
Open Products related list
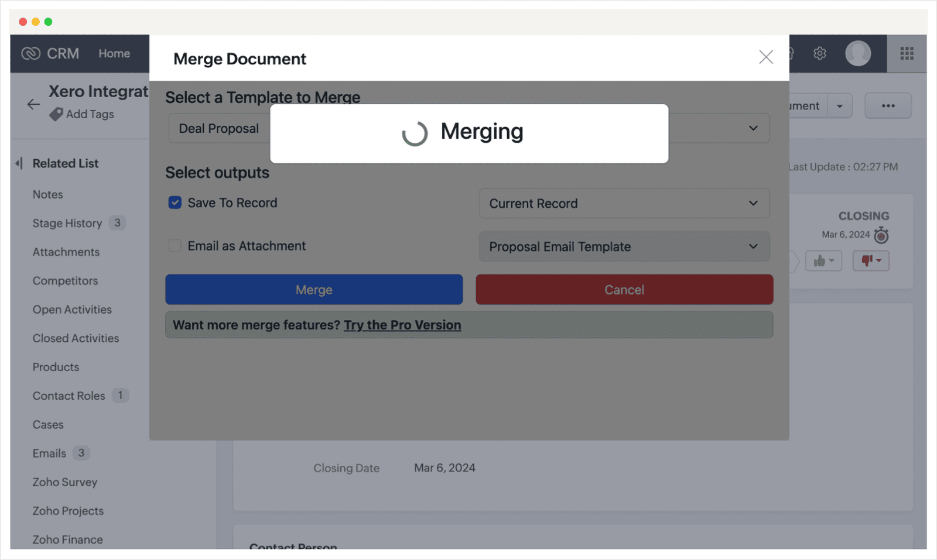(56, 367)
